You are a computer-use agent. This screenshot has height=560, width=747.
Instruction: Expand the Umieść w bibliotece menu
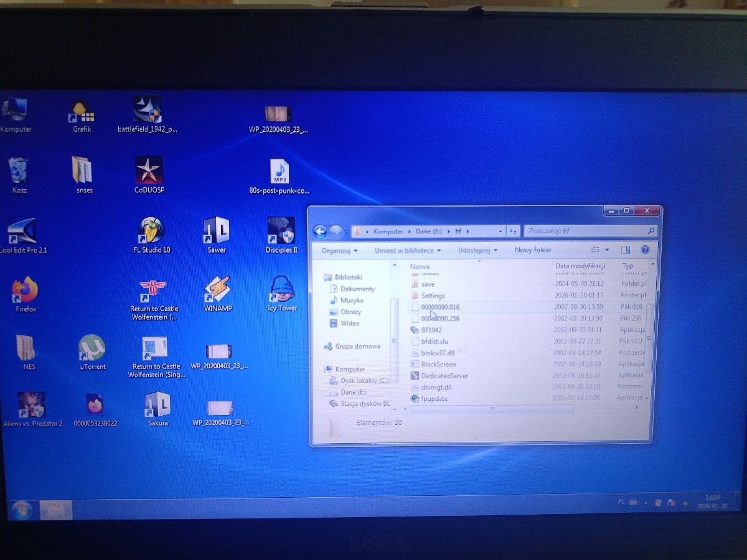point(407,251)
